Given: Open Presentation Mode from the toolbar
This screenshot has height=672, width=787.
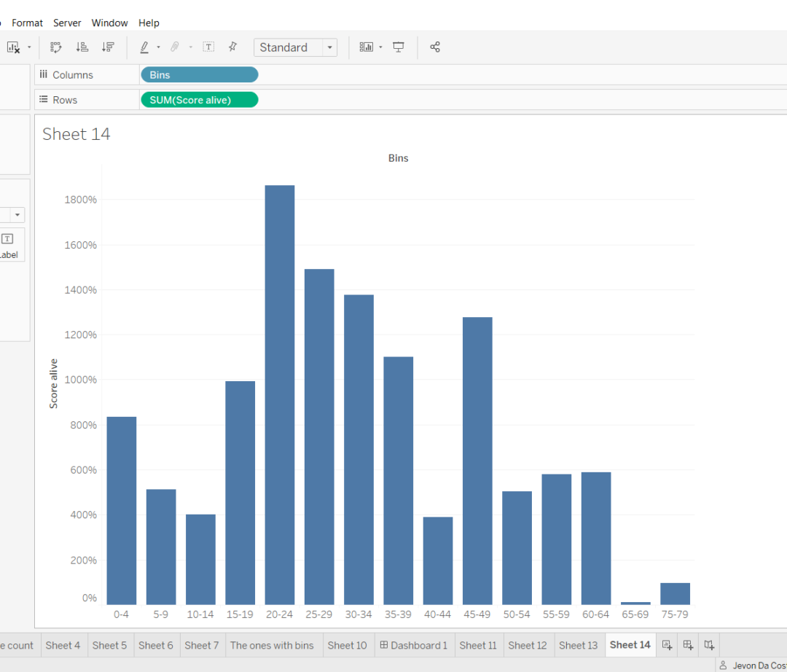Looking at the screenshot, I should click(x=399, y=47).
